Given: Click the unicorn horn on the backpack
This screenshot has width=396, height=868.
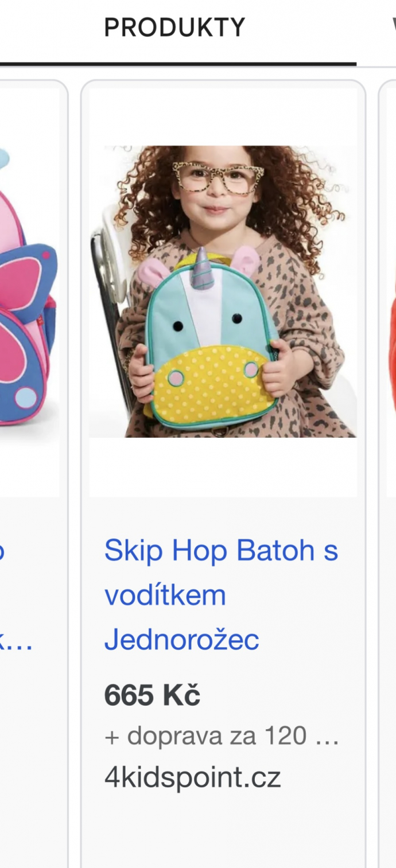Looking at the screenshot, I should click(x=202, y=268).
